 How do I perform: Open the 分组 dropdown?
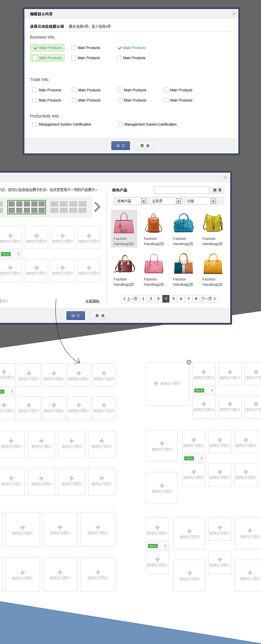pos(201,201)
